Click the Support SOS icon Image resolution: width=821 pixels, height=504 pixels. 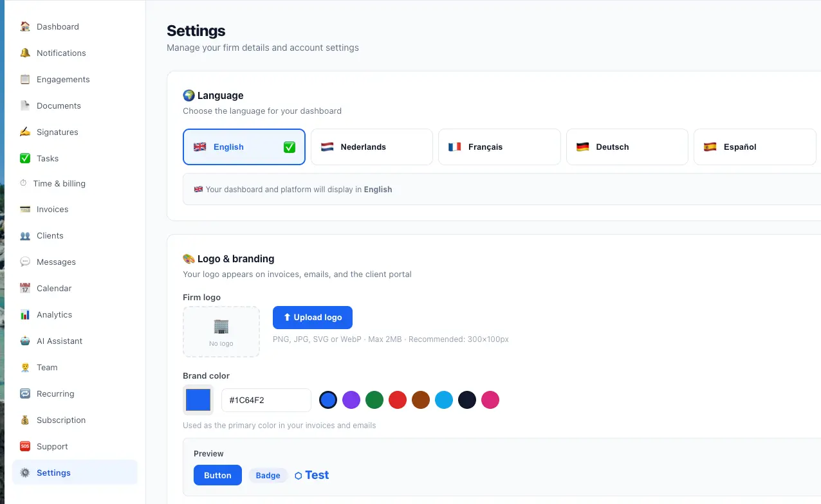24,446
